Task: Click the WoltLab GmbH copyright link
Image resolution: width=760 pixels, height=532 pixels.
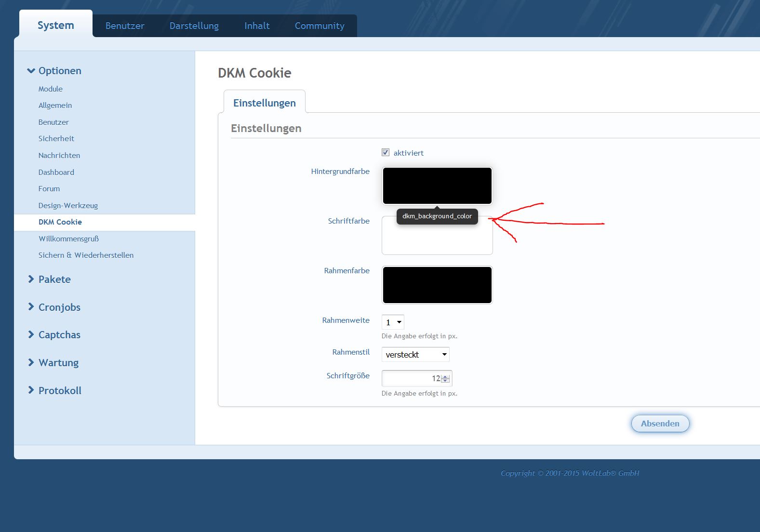Action: click(570, 473)
